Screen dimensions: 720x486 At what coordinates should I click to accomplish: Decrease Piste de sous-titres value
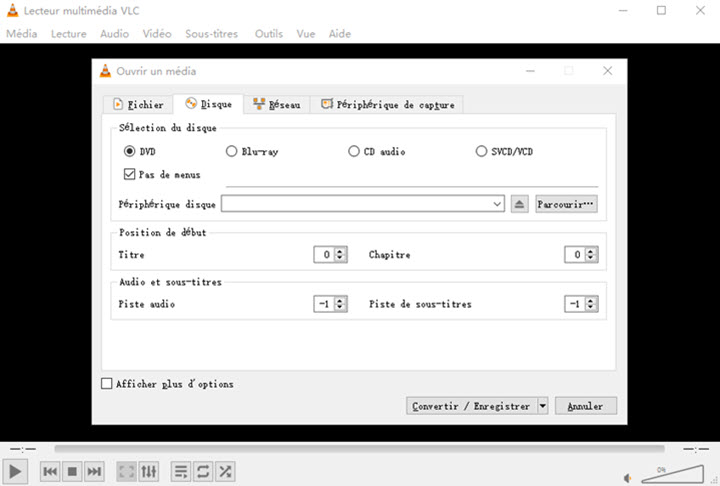(591, 308)
